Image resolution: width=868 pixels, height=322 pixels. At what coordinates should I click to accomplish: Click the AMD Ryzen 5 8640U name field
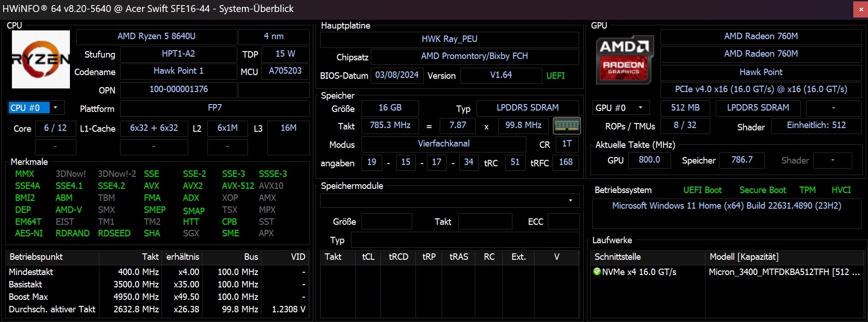coord(156,36)
